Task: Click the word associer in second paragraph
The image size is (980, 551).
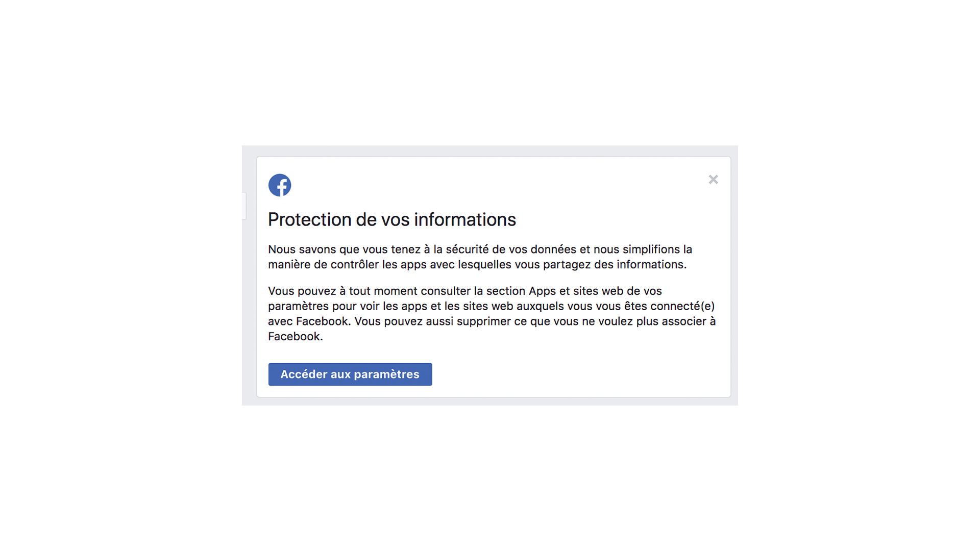Action: coord(684,321)
